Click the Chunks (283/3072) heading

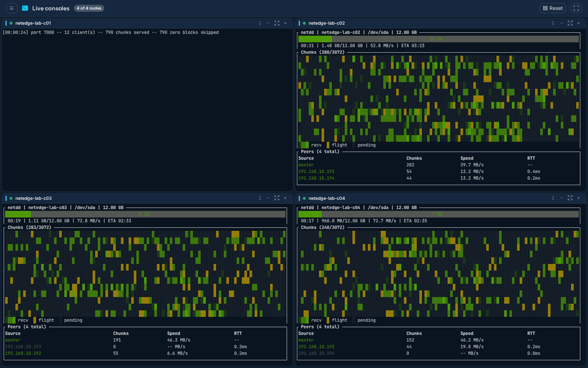(29, 227)
